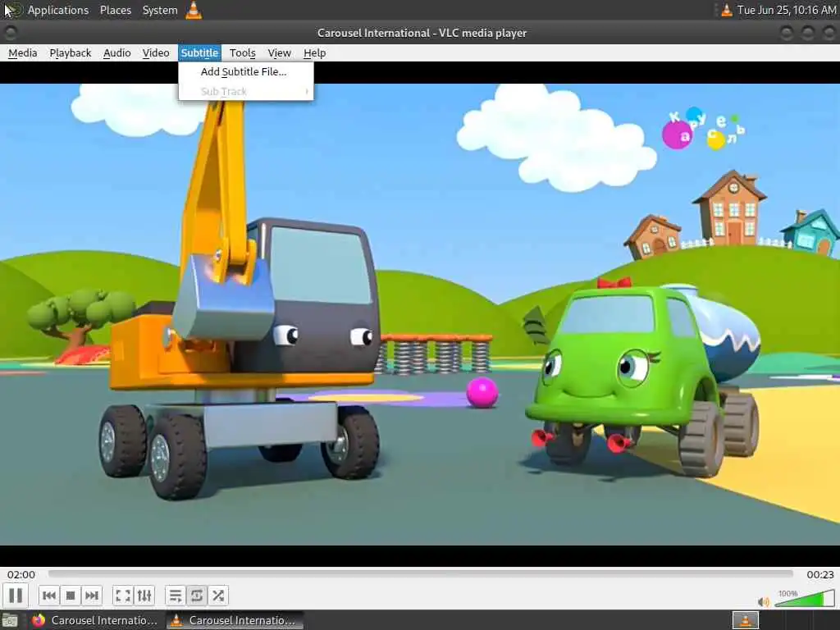Click VLC cone launcher in top panel
The image size is (840, 630).
coord(194,10)
